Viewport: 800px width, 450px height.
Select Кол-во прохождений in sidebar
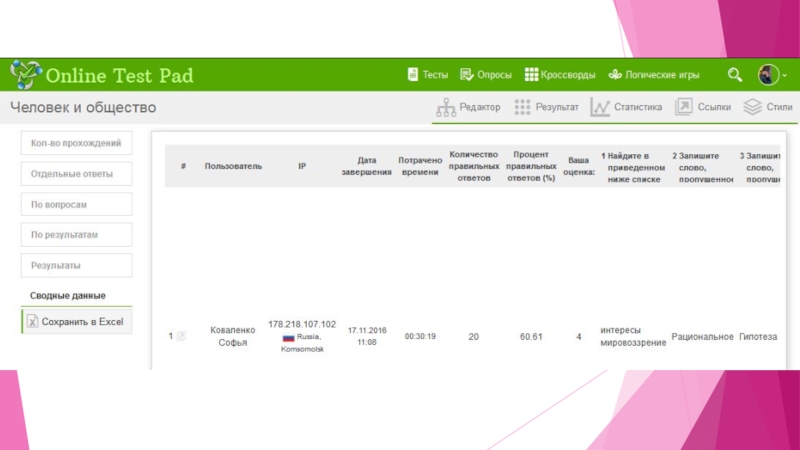point(76,143)
